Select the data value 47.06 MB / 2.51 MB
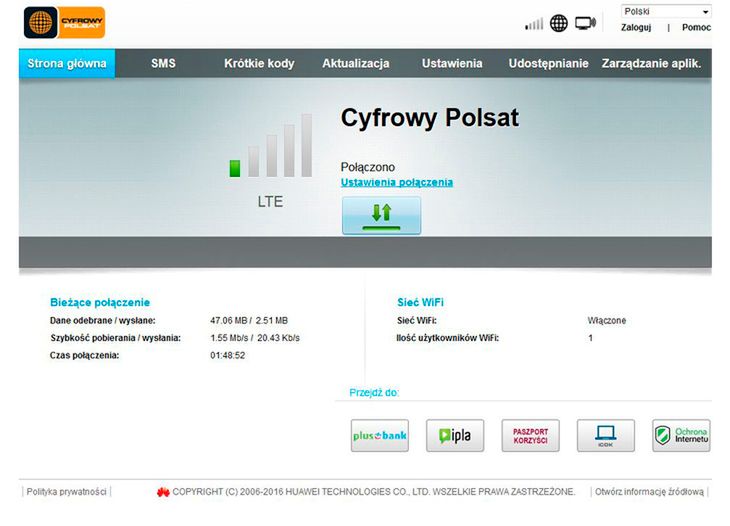Screen dimensions: 730x526 point(249,321)
